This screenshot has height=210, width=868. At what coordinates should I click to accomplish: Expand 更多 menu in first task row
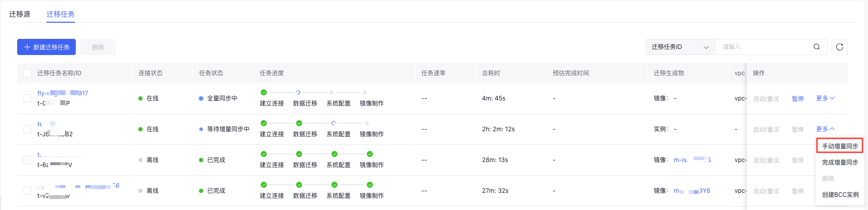click(x=825, y=98)
